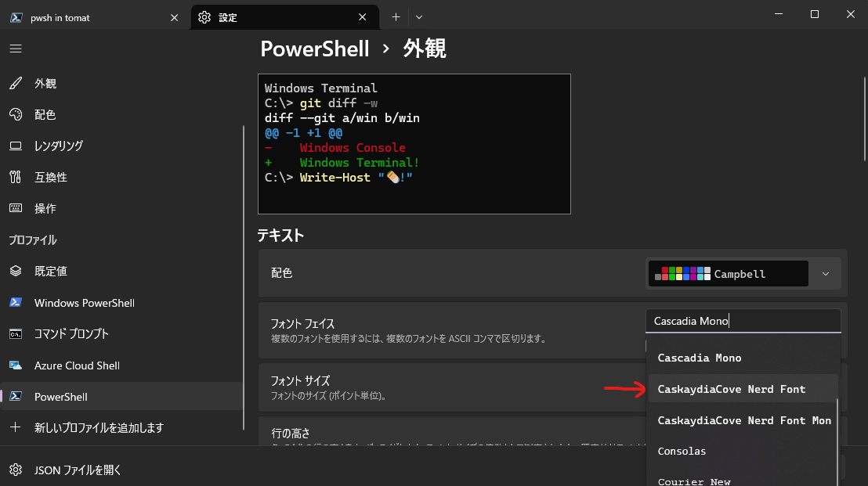Choose CaskaydiaCove Nerd Font Mono option

tap(743, 420)
